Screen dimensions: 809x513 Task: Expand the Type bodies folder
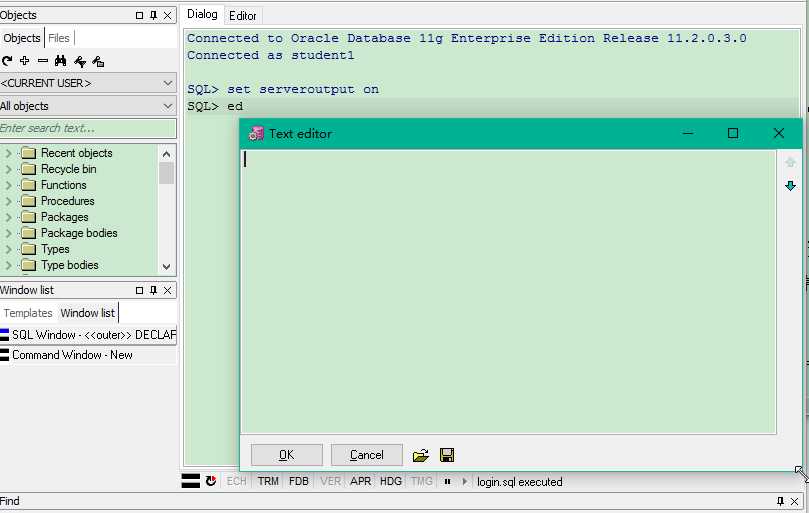pos(8,265)
